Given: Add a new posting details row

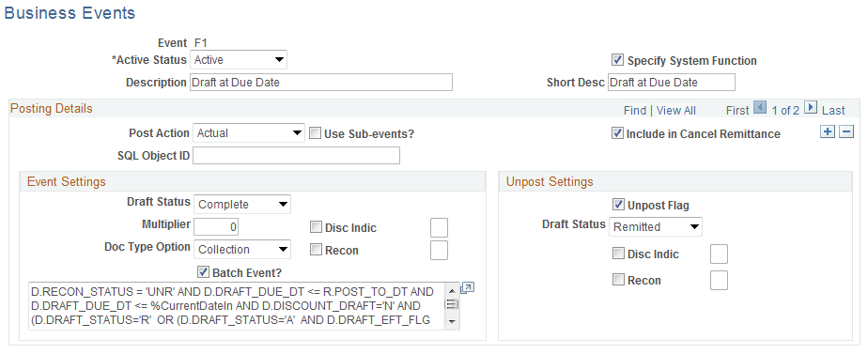Looking at the screenshot, I should [x=828, y=132].
